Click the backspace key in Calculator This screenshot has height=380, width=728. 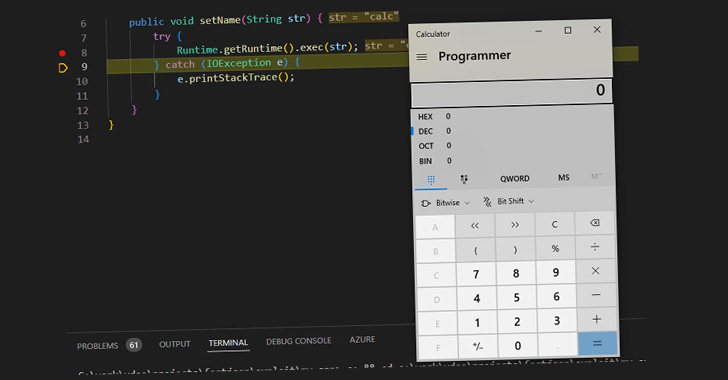[x=594, y=223]
